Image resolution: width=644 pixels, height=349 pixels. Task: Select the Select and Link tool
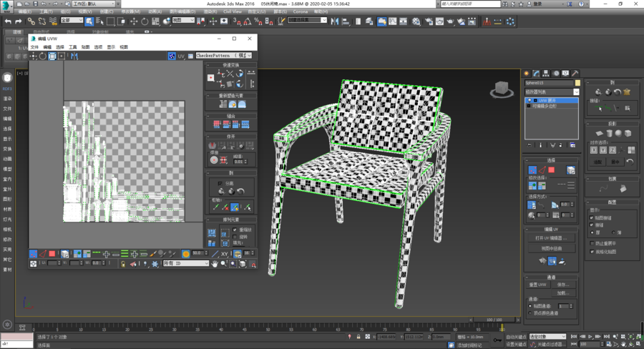pyautogui.click(x=31, y=21)
